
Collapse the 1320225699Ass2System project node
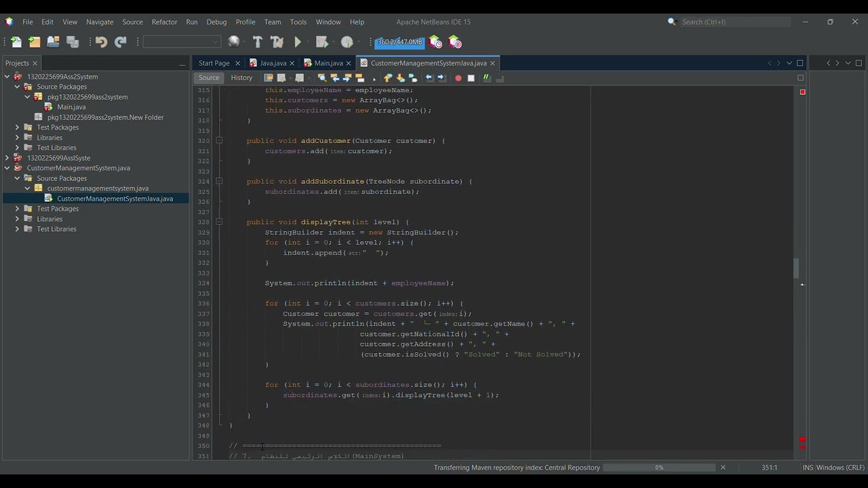[x=7, y=77]
